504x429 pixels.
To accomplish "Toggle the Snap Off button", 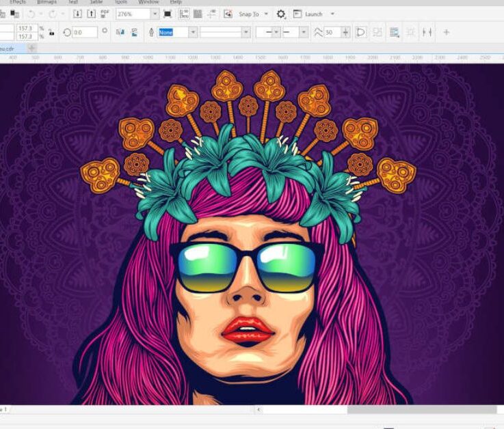I will pos(228,14).
